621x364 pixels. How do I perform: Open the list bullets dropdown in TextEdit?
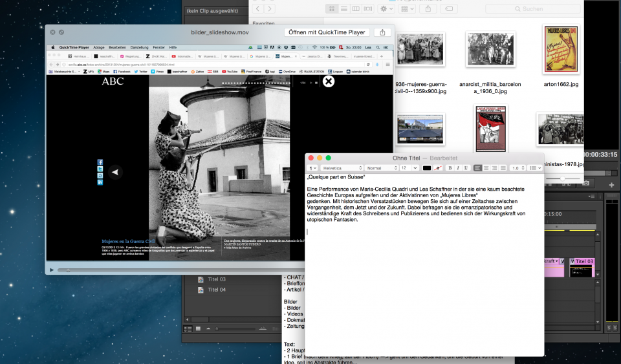[x=536, y=168]
